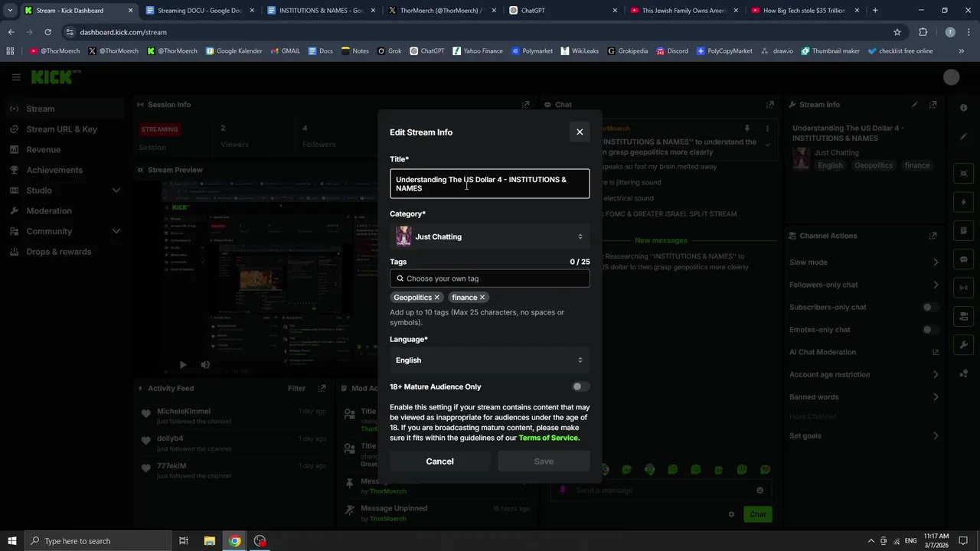This screenshot has width=980, height=551.
Task: Open File Explorer from the taskbar
Action: pyautogui.click(x=209, y=541)
